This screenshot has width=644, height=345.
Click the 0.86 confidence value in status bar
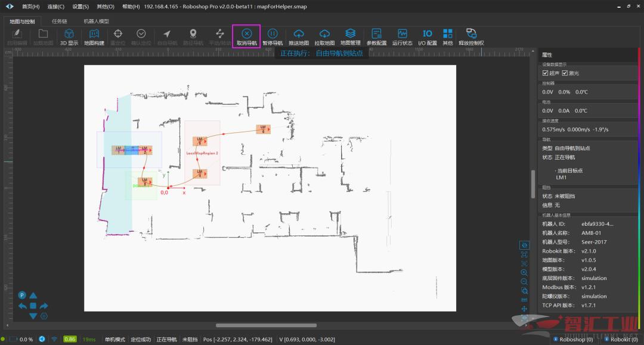pos(70,339)
